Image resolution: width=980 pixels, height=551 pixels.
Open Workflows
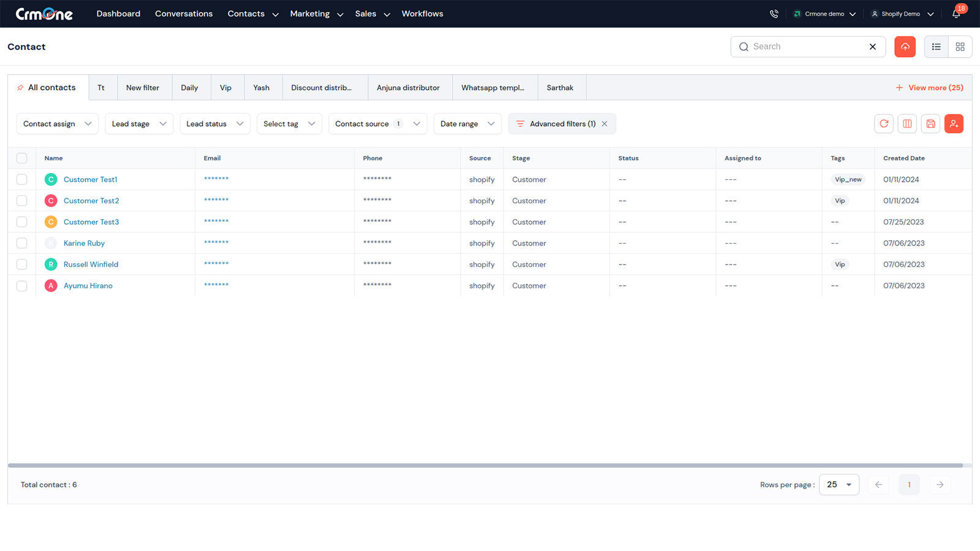(x=423, y=13)
